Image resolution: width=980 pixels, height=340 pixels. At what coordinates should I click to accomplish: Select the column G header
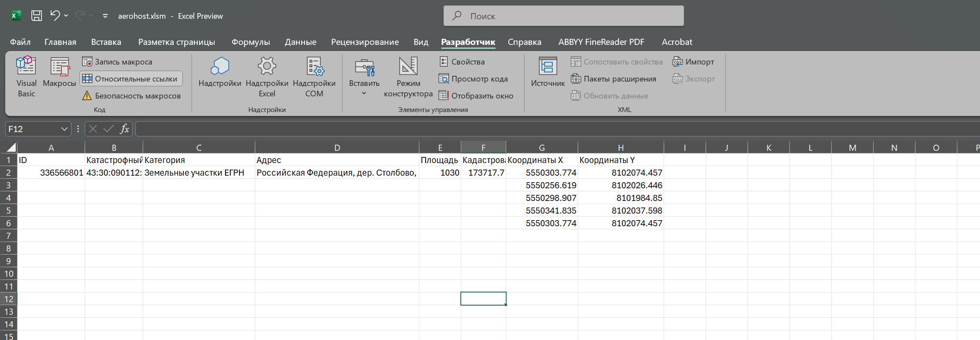541,148
